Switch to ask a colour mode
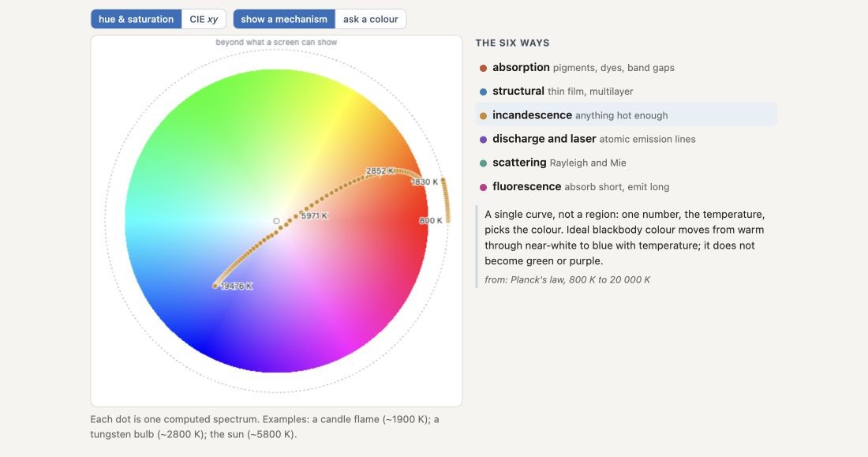Screen dimensions: 868x457 [370, 19]
